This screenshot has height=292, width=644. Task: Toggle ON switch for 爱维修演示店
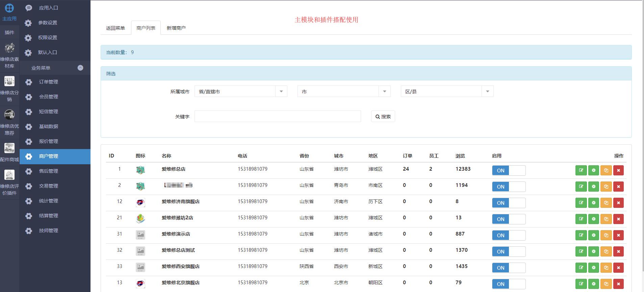(509, 235)
